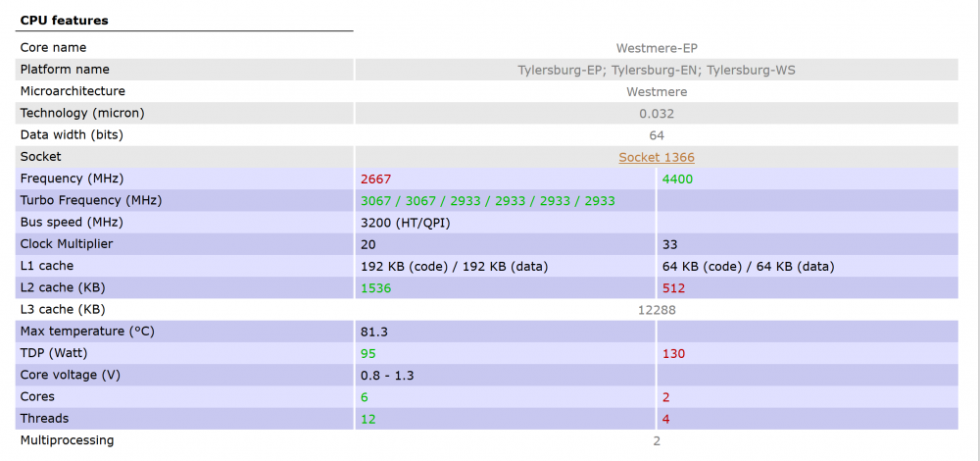Image resolution: width=980 pixels, height=461 pixels.
Task: Select the Data width (bits) label
Action: pyautogui.click(x=72, y=134)
